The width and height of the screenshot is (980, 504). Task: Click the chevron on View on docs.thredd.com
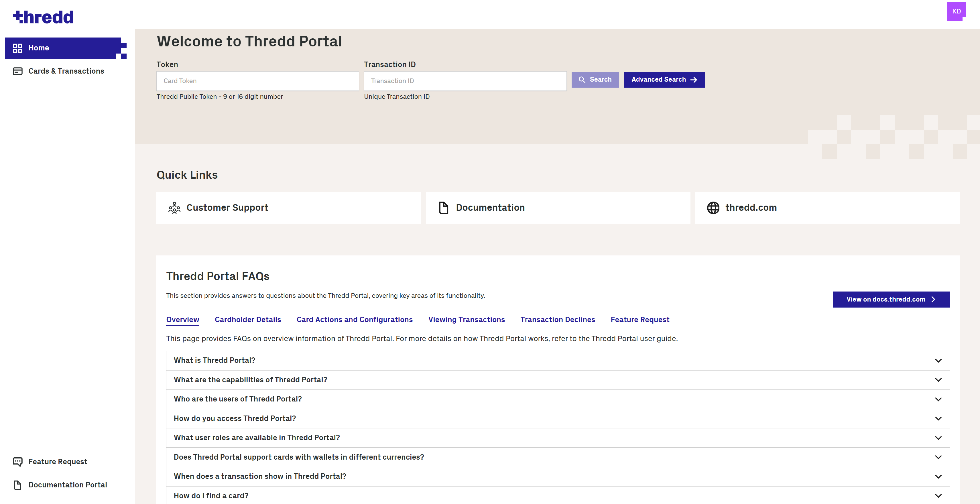933,299
